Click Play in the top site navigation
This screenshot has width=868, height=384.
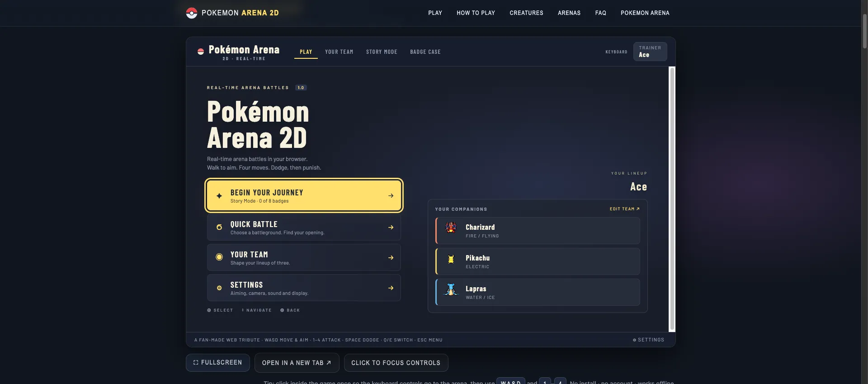point(435,13)
